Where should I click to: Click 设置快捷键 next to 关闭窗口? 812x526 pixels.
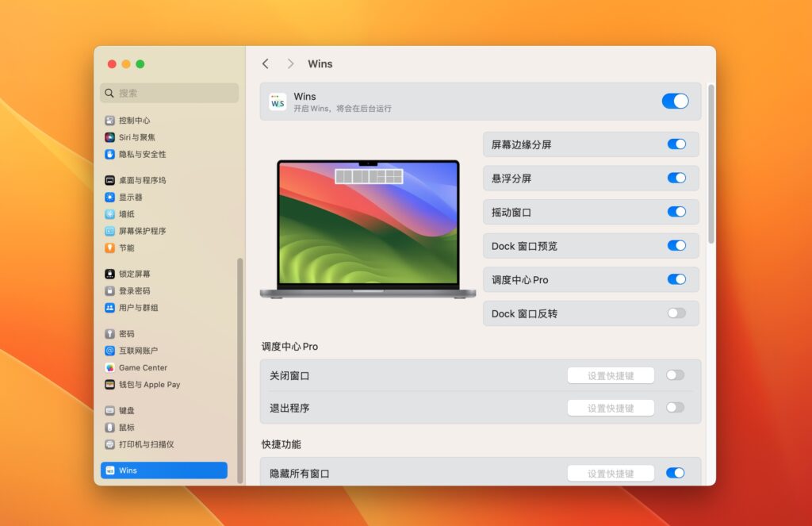click(x=611, y=374)
